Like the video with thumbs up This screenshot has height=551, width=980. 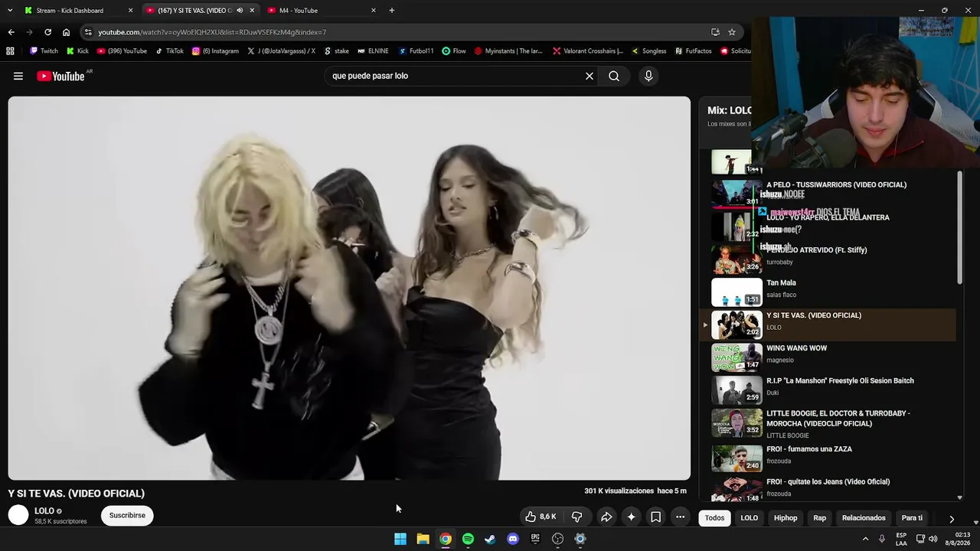[x=541, y=517]
